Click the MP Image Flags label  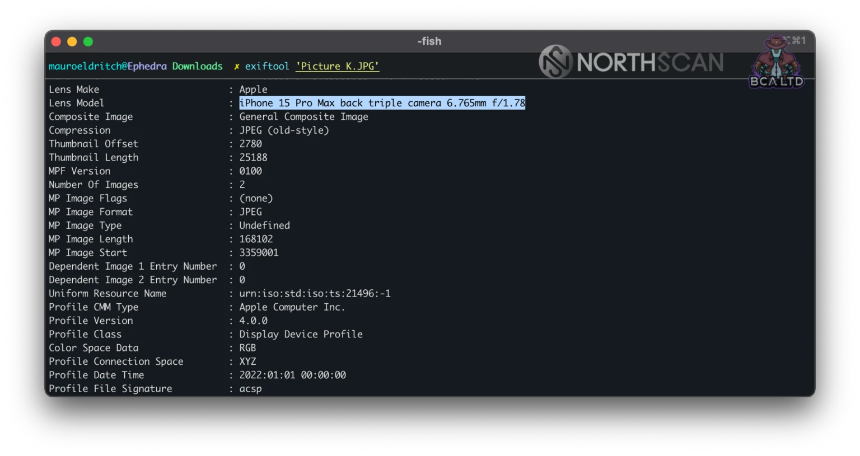tap(88, 198)
